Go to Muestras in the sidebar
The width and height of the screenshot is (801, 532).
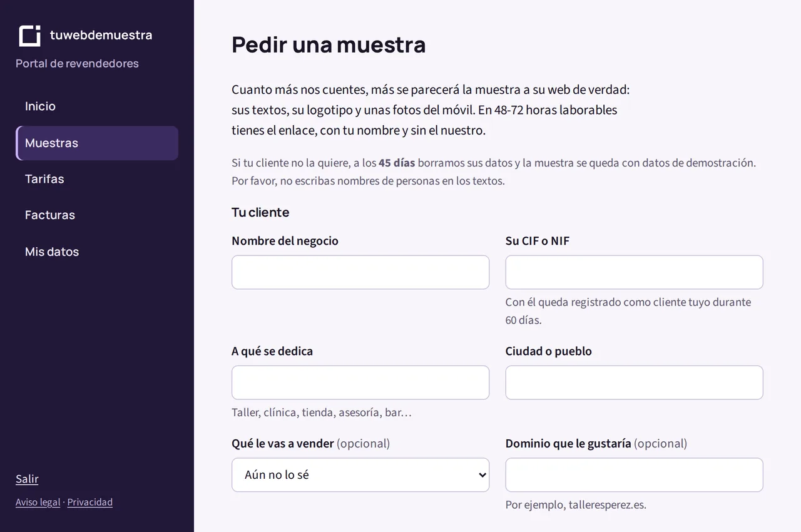tap(97, 143)
